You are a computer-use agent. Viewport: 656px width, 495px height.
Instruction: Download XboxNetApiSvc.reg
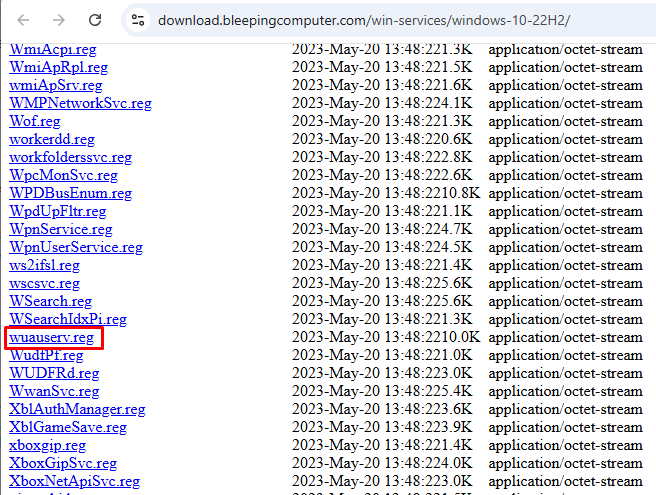point(74,481)
